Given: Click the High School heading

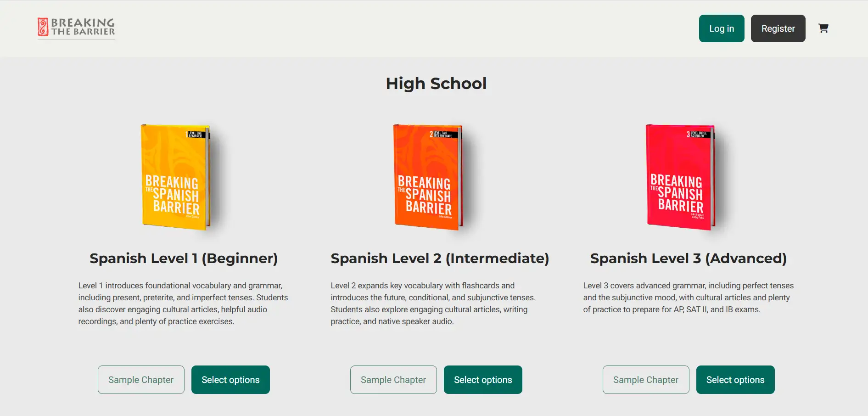Looking at the screenshot, I should pyautogui.click(x=436, y=84).
